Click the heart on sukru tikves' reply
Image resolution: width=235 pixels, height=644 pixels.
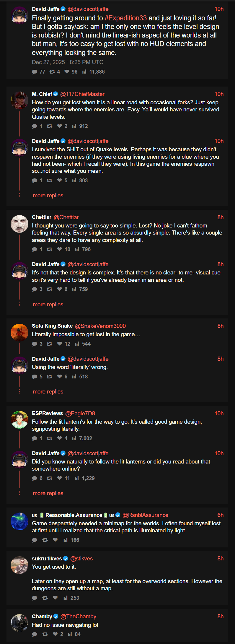click(55, 598)
